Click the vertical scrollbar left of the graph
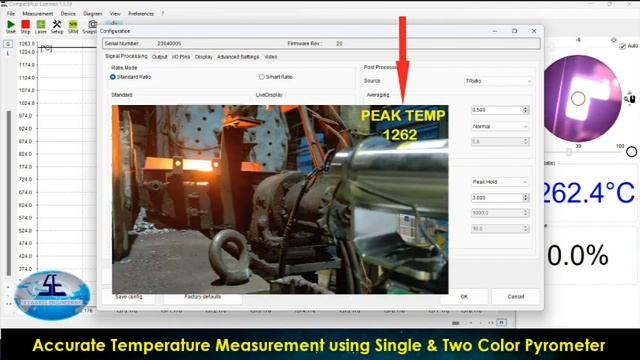This screenshot has width=640, height=360. tap(9, 193)
